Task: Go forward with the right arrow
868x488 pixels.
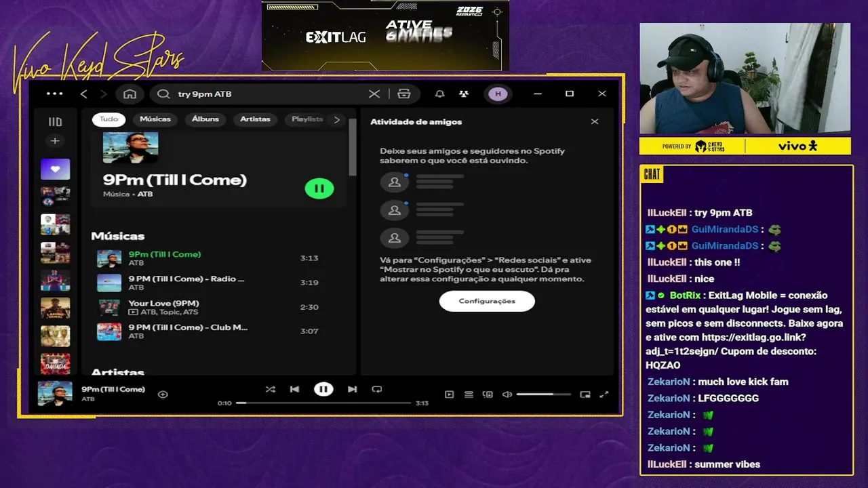Action: pos(103,94)
